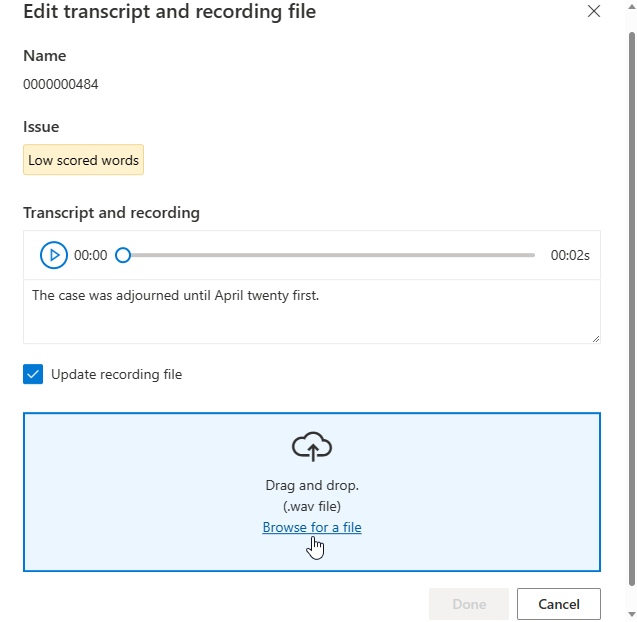Click the Low scored words tag

pos(83,160)
